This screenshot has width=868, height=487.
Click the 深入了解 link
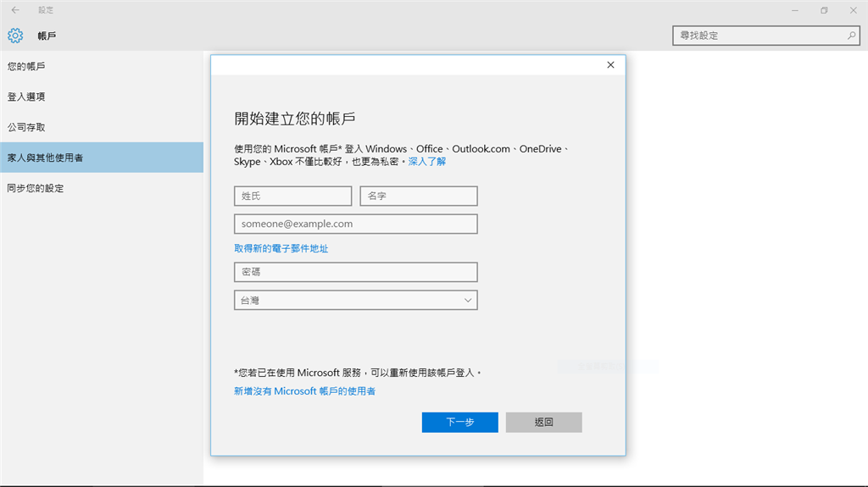pos(427,162)
